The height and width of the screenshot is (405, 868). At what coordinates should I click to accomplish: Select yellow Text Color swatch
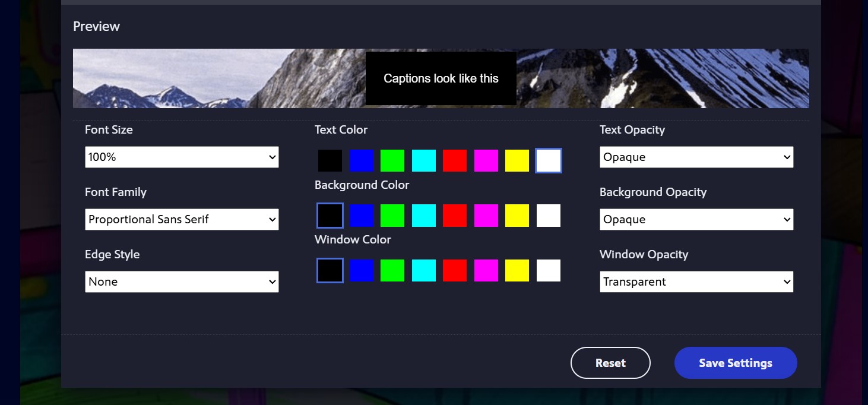[x=517, y=161]
